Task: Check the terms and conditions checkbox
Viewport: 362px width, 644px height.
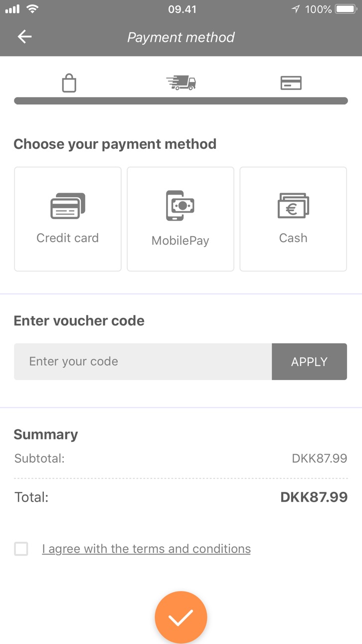Action: [21, 549]
